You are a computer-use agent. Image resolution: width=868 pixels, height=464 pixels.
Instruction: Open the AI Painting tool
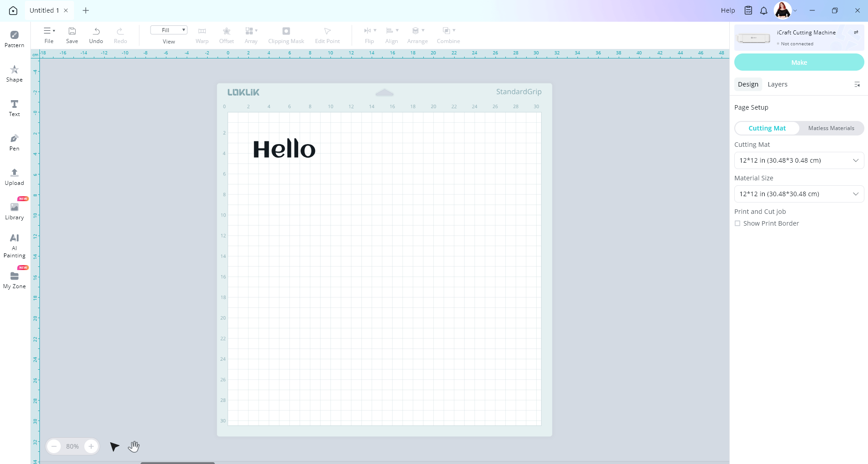[x=15, y=245]
